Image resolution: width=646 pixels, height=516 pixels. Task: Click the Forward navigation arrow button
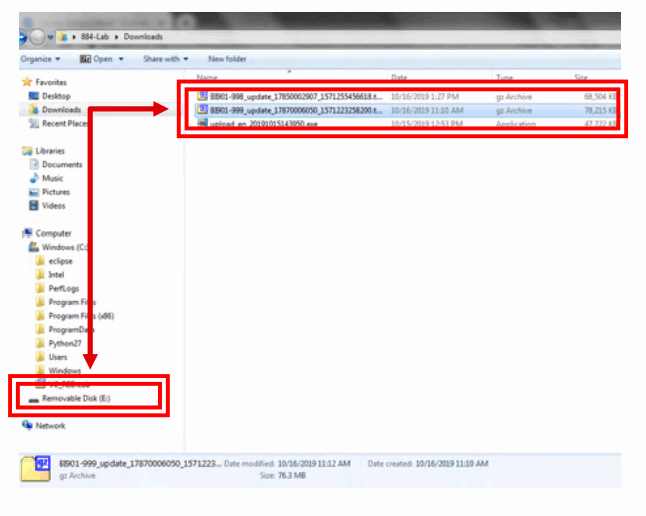pos(37,37)
